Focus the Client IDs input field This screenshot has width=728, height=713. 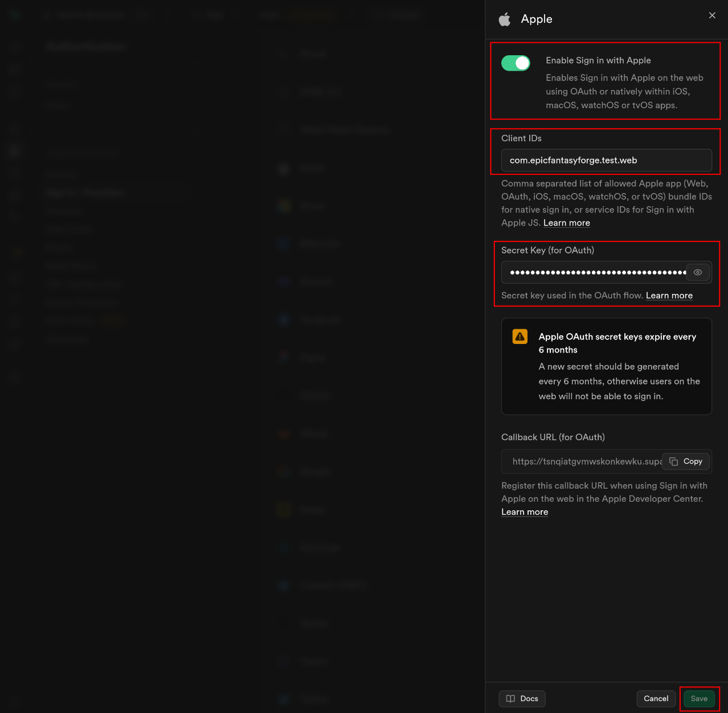point(606,161)
